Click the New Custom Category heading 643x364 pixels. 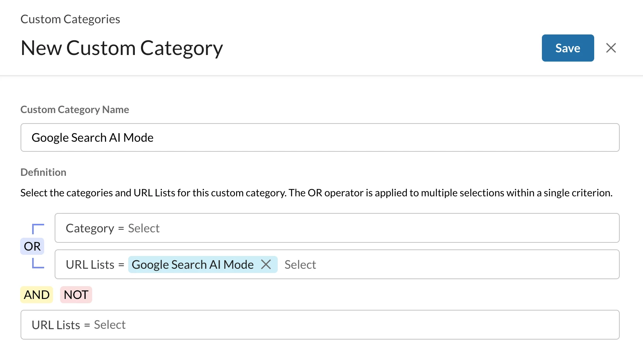(x=122, y=48)
